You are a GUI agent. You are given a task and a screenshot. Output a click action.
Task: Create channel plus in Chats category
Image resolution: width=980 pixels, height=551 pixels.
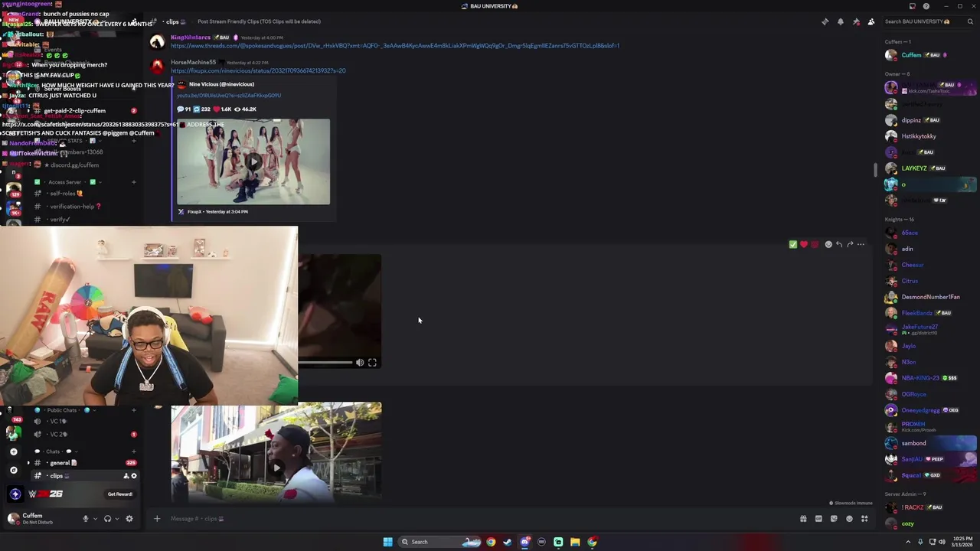133,452
